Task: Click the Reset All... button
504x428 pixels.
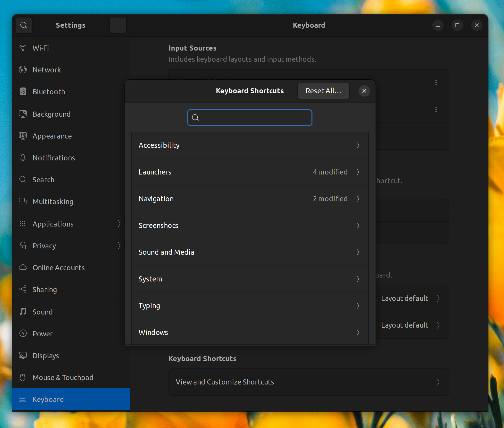Action: pyautogui.click(x=323, y=91)
